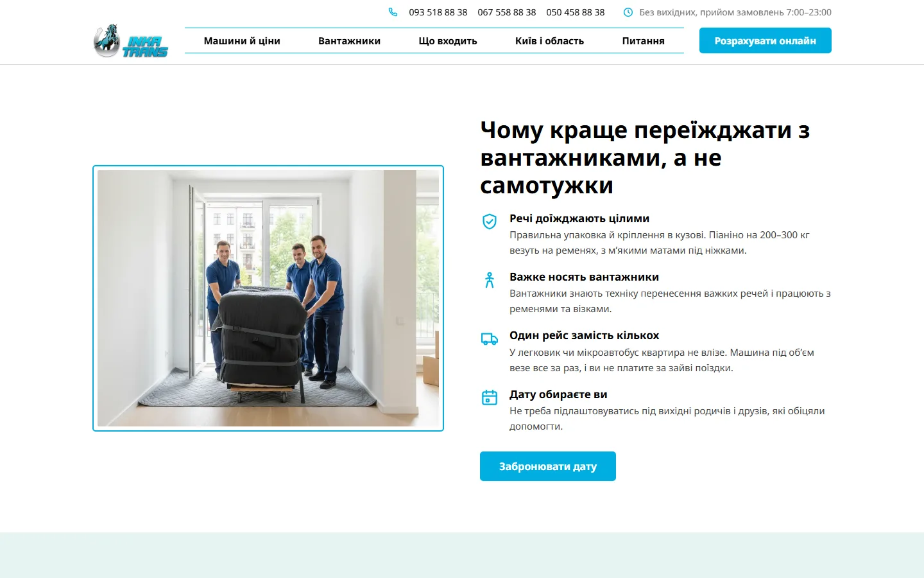Viewport: 924px width, 578px height.
Task: Click the phone handset icon
Action: click(x=393, y=12)
